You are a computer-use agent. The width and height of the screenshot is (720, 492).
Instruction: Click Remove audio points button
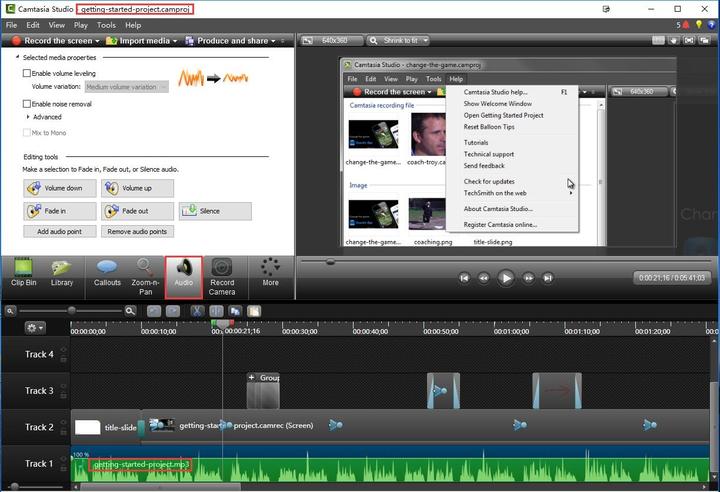pyautogui.click(x=137, y=231)
